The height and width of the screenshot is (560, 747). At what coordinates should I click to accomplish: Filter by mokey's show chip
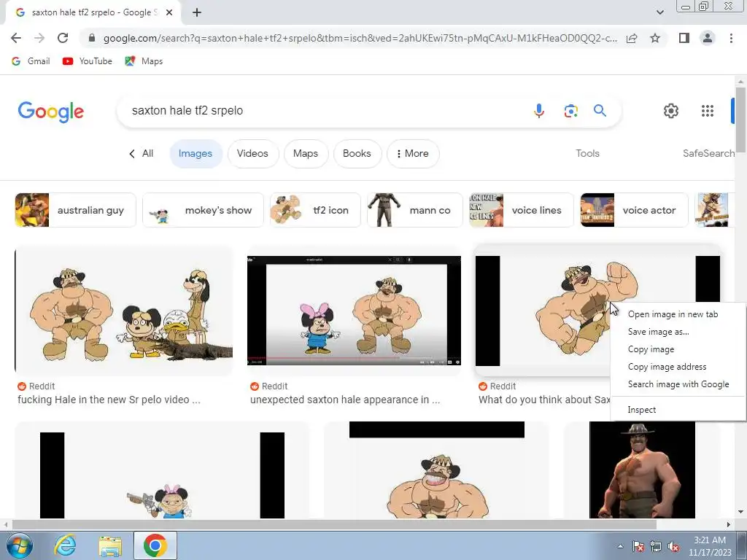(203, 210)
